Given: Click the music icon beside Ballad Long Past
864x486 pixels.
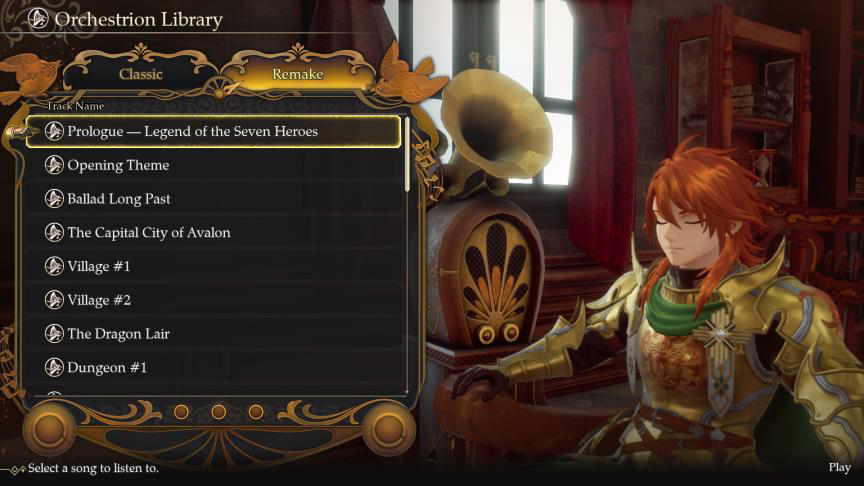Looking at the screenshot, I should pos(54,198).
